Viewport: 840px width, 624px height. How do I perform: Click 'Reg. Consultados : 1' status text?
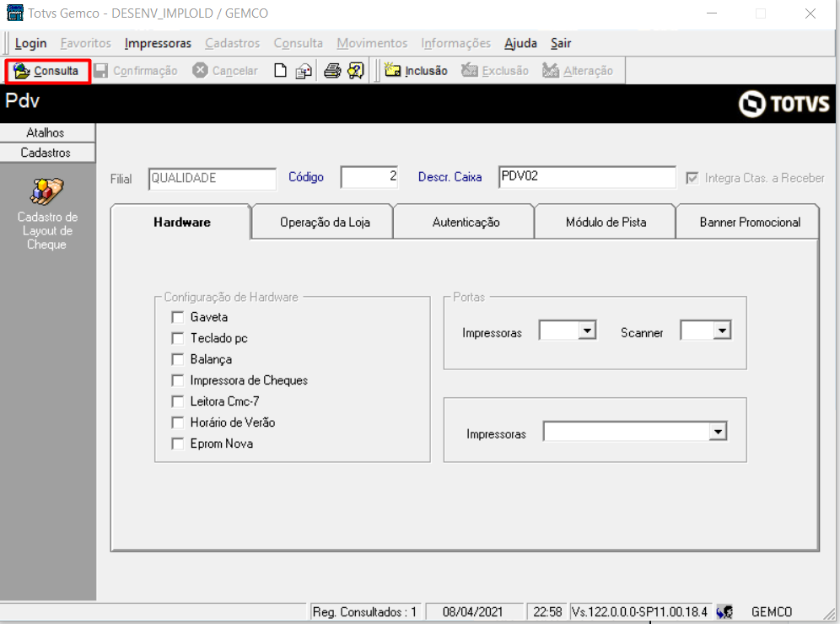point(365,611)
